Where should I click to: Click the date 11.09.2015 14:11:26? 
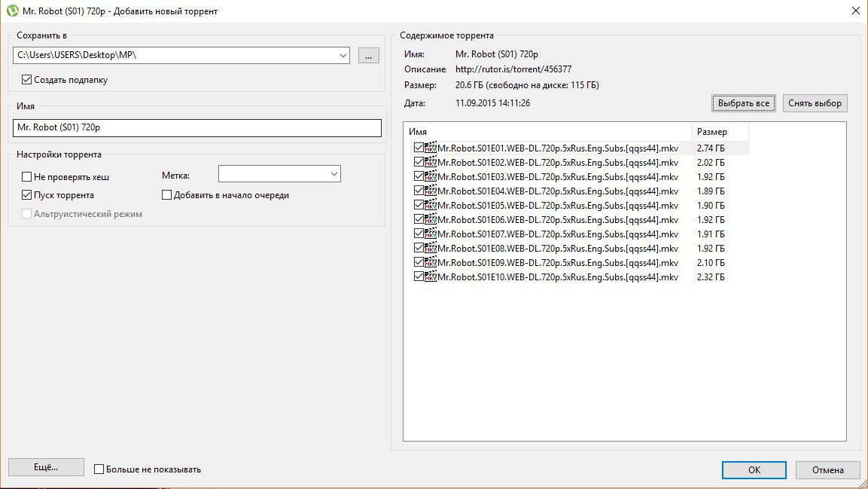coord(492,103)
